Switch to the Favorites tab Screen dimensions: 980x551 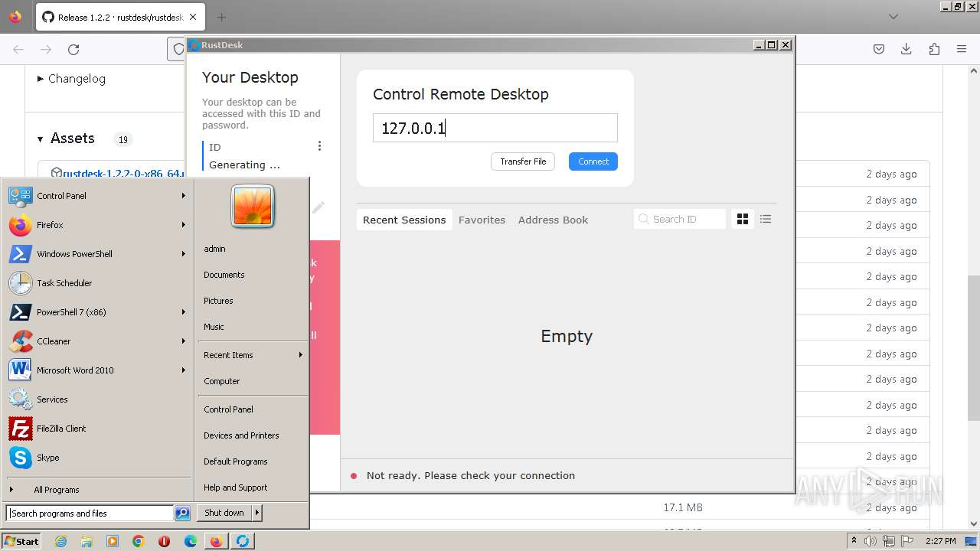coord(482,220)
